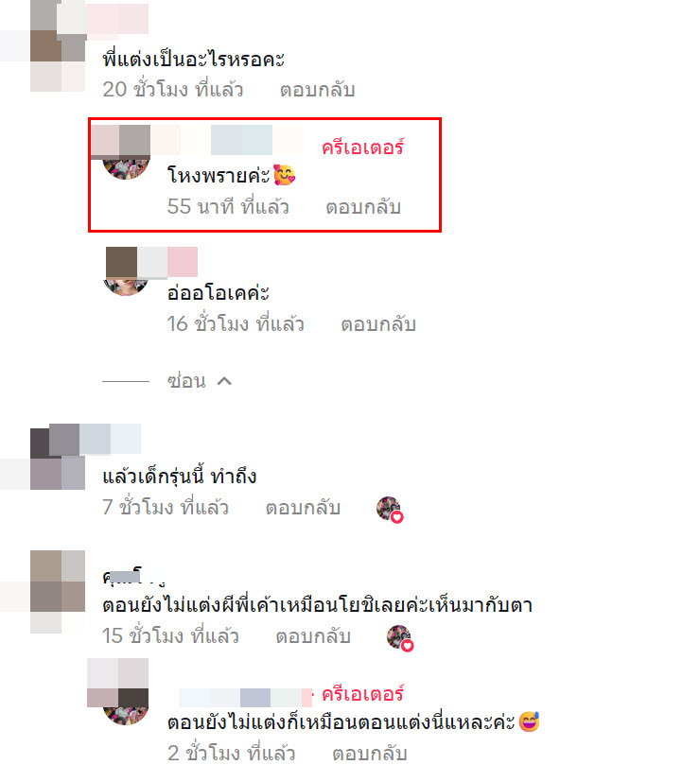Reply to the creator's โหงพรายค่ะ comment

click(363, 206)
